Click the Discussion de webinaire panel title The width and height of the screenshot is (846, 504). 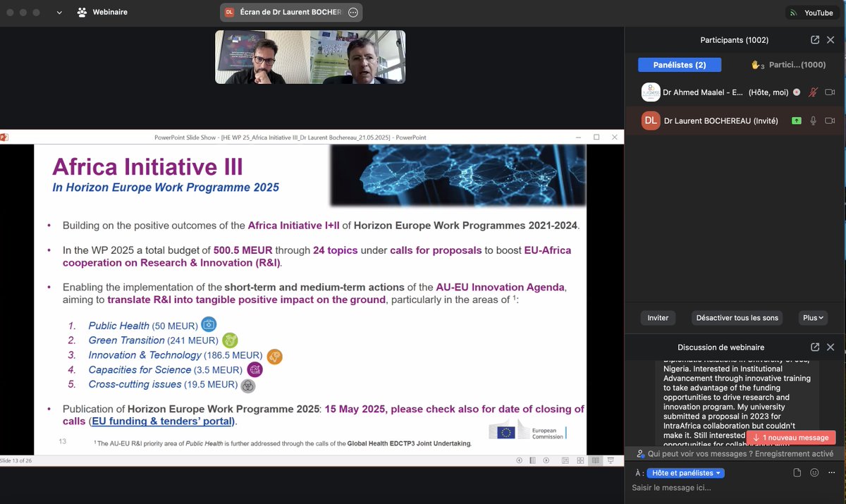pyautogui.click(x=721, y=347)
